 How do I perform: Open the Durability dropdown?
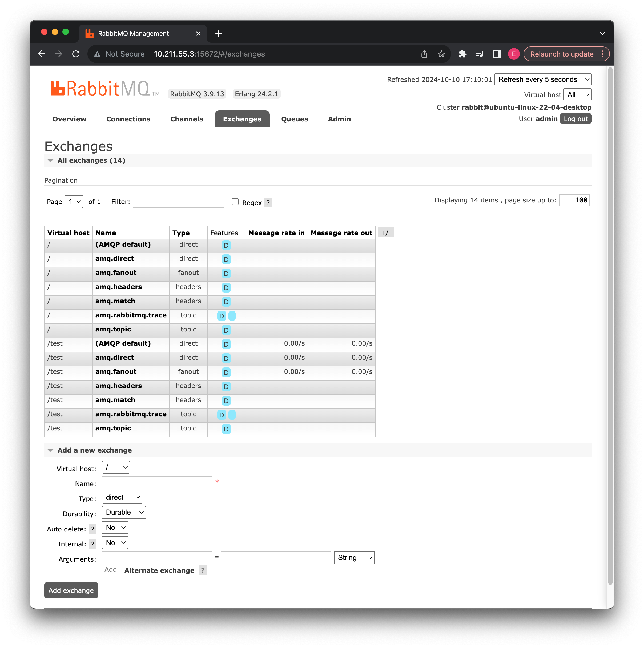coord(124,512)
